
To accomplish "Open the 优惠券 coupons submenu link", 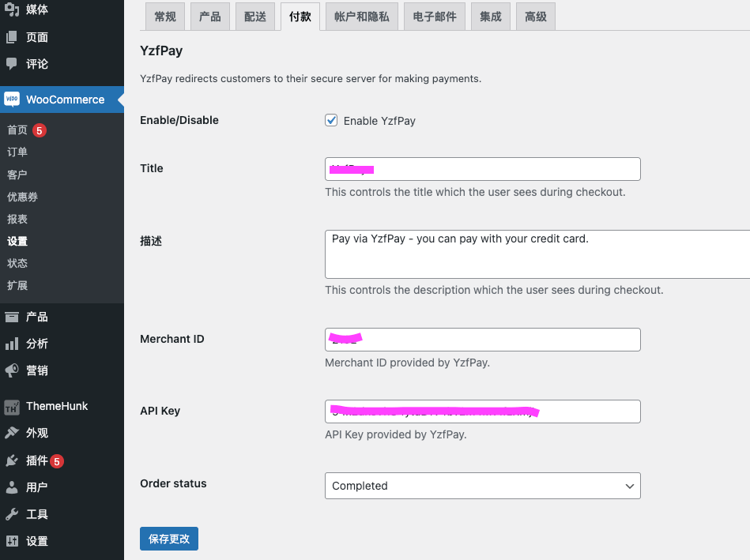I will [x=22, y=197].
